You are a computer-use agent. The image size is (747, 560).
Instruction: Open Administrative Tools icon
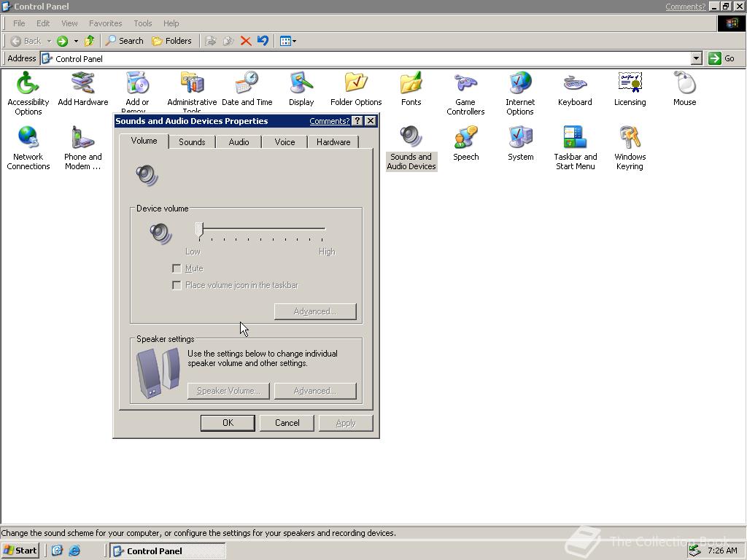(192, 91)
